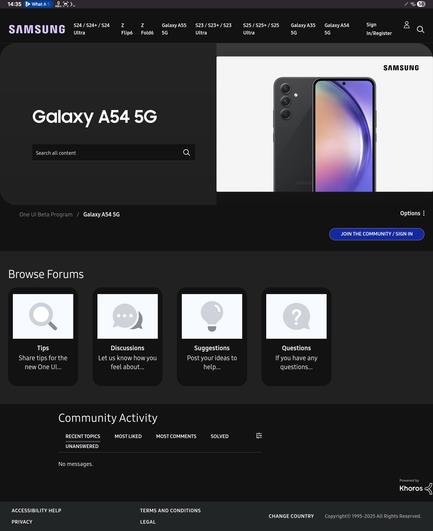Image resolution: width=433 pixels, height=531 pixels.
Task: Switch to Most Comments tab
Action: 176,436
